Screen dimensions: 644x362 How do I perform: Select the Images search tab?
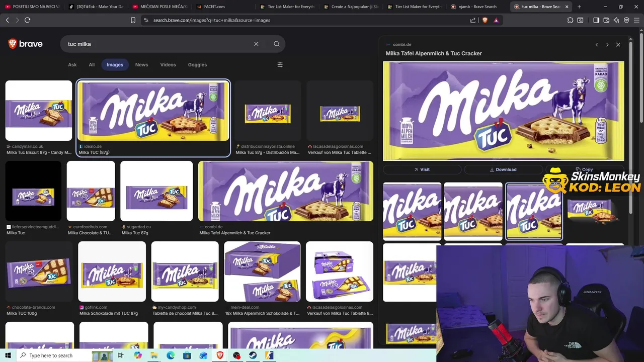point(115,65)
